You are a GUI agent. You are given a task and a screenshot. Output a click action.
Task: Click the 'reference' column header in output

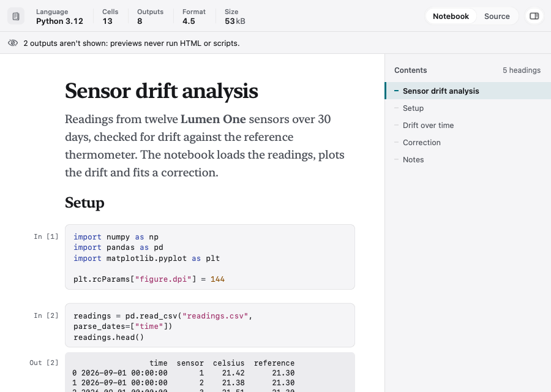(x=274, y=363)
